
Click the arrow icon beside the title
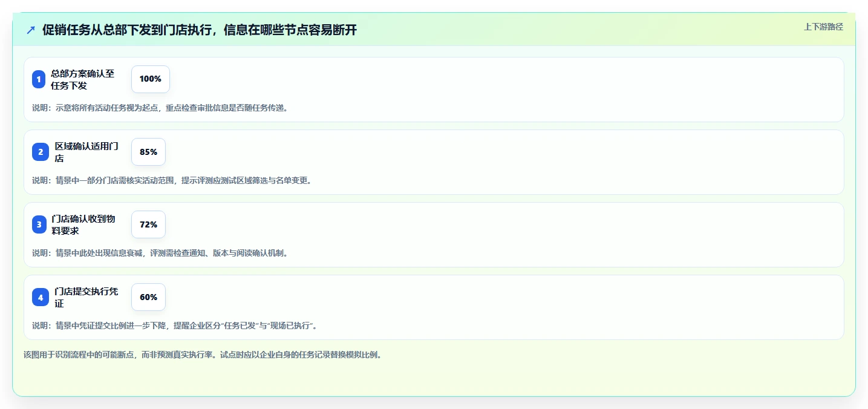[31, 30]
